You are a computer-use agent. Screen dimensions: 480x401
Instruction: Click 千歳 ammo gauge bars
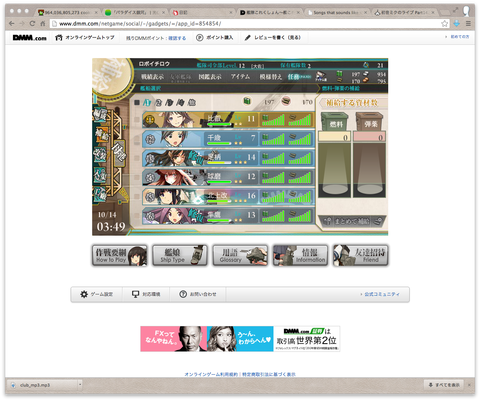point(300,139)
